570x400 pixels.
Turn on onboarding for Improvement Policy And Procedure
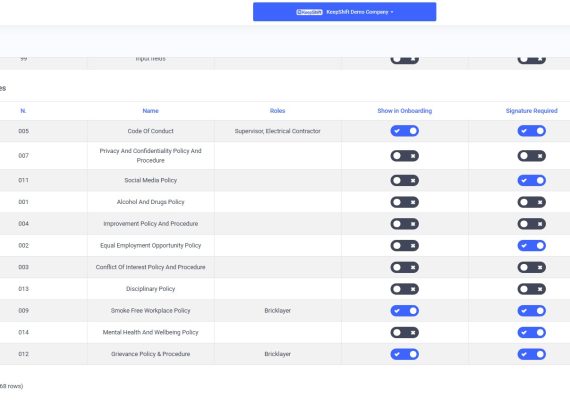[x=405, y=224]
